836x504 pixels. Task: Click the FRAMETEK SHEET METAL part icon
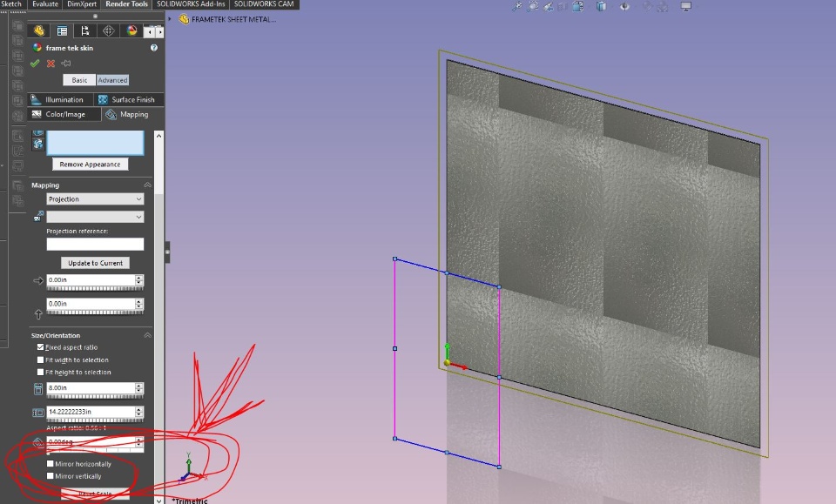click(184, 19)
